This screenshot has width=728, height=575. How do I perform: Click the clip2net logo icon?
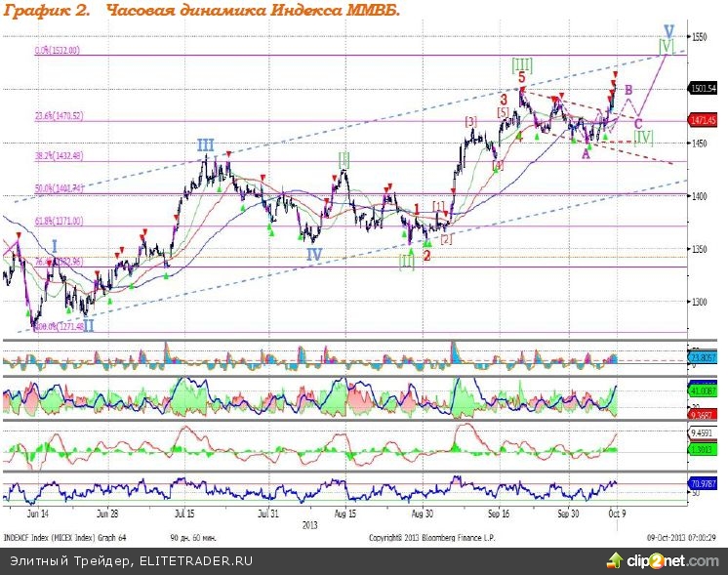pyautogui.click(x=616, y=559)
